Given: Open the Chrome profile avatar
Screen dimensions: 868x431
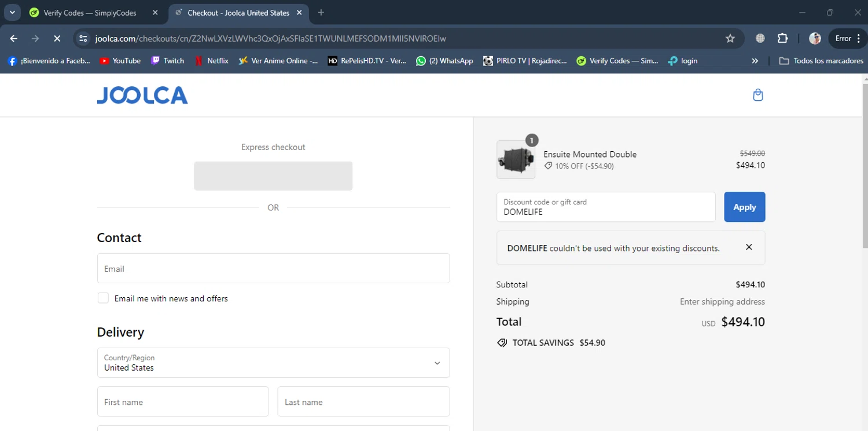Looking at the screenshot, I should (815, 39).
